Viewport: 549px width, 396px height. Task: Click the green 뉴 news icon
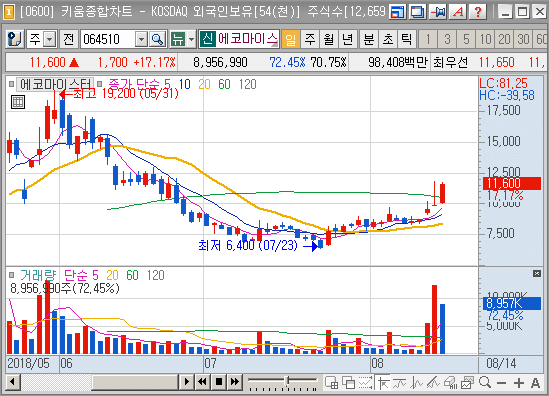[178, 39]
